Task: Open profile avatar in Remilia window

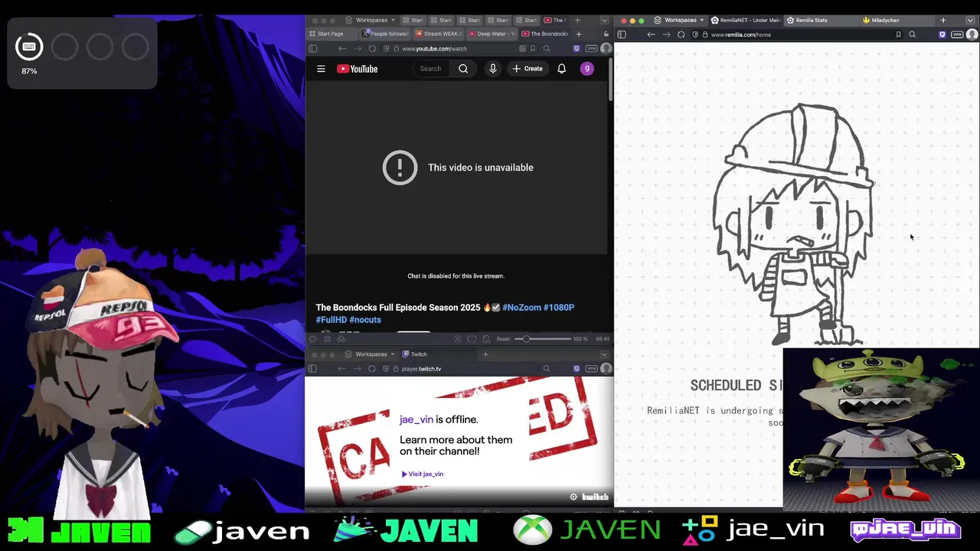Action: pos(972,34)
